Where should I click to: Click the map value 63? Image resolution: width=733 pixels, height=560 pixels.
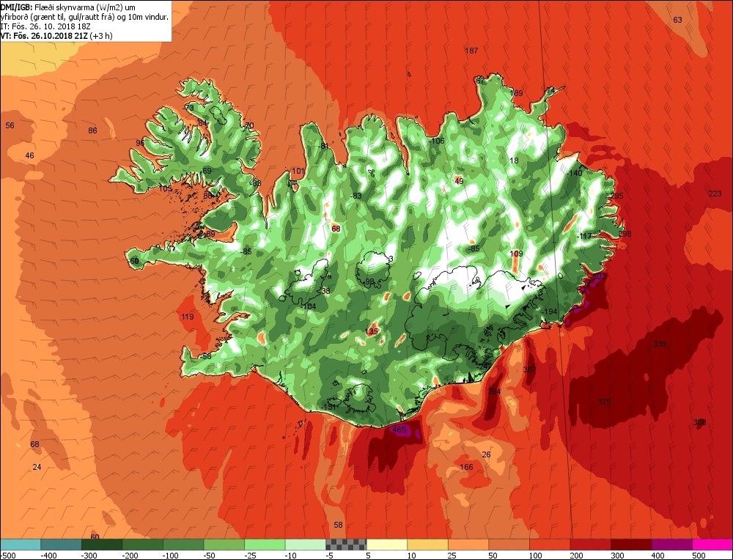coord(677,20)
